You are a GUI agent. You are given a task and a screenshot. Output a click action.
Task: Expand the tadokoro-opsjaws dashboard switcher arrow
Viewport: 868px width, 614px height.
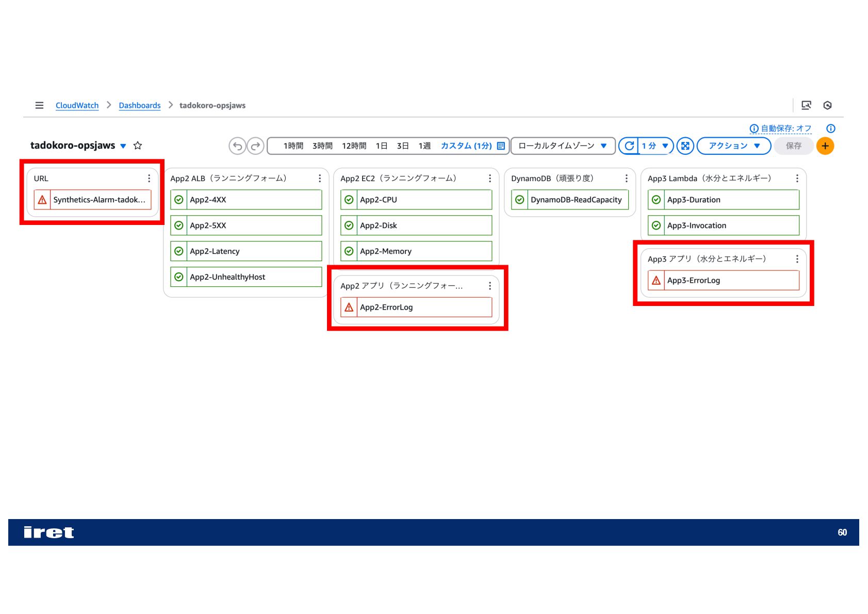[x=123, y=146]
